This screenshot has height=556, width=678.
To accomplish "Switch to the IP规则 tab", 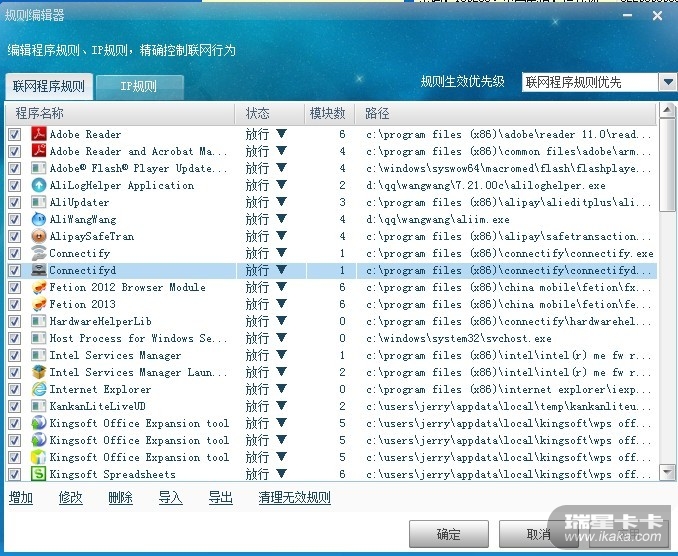I will pos(139,87).
